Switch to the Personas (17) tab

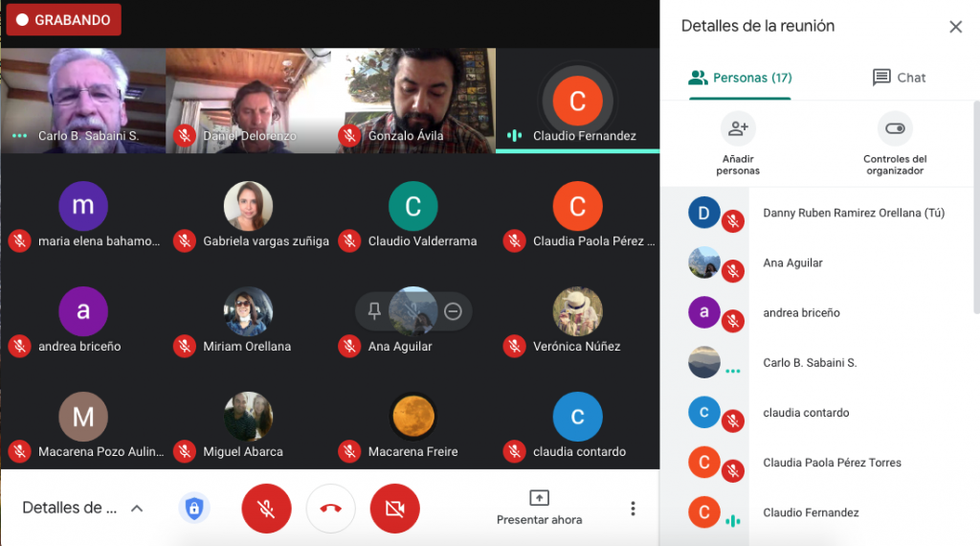click(x=740, y=78)
